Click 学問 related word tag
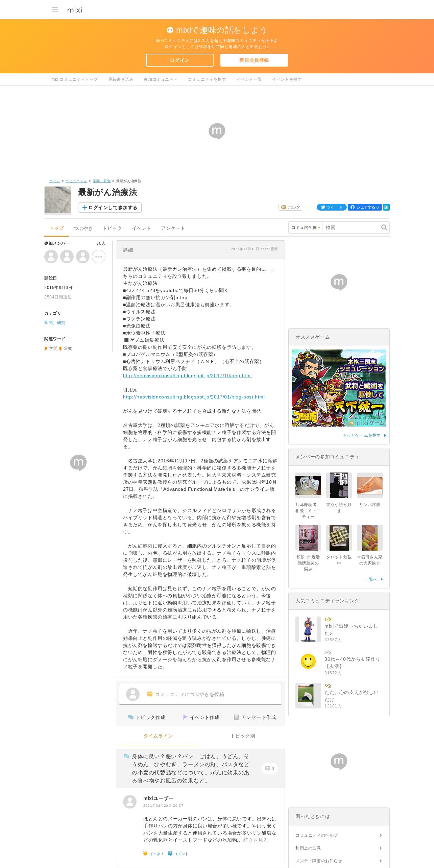The image size is (434, 868). [x=53, y=348]
